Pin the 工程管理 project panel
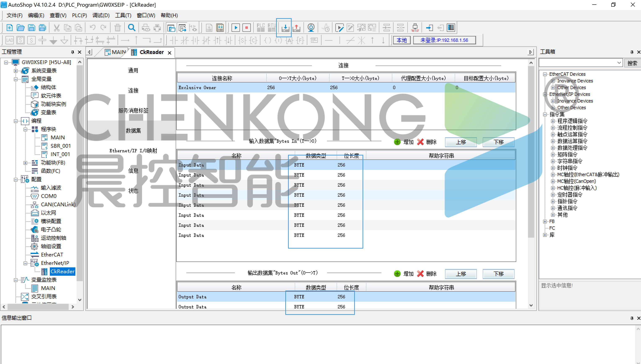Image resolution: width=641 pixels, height=364 pixels. tap(72, 52)
